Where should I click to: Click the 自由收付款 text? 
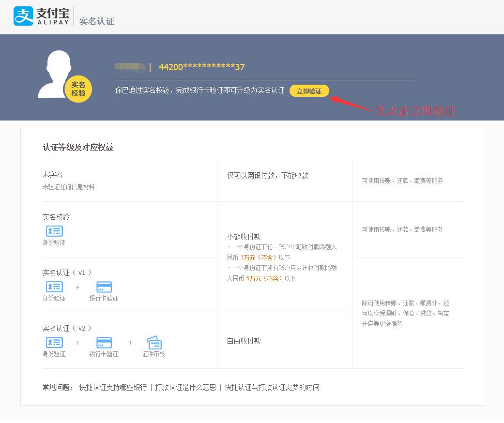(244, 341)
